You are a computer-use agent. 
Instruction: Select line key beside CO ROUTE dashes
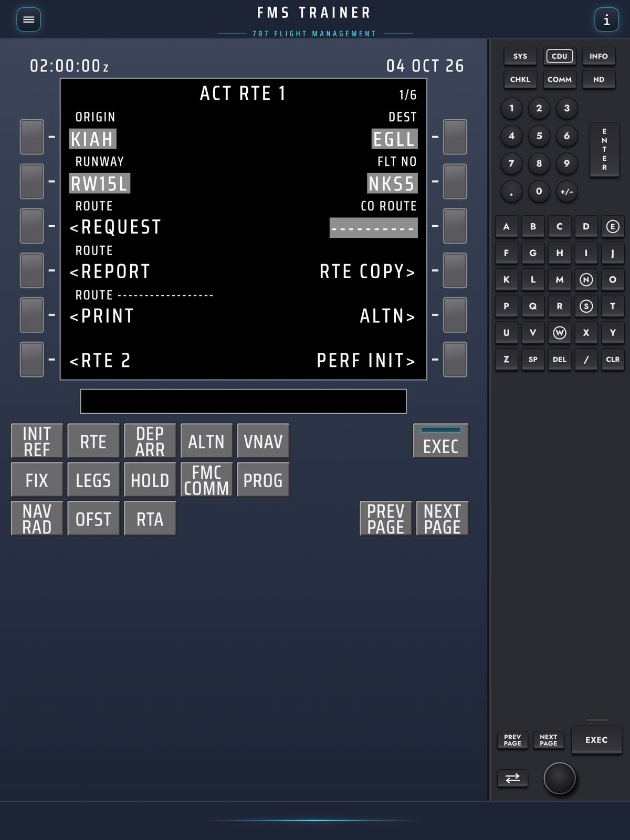pos(455,226)
